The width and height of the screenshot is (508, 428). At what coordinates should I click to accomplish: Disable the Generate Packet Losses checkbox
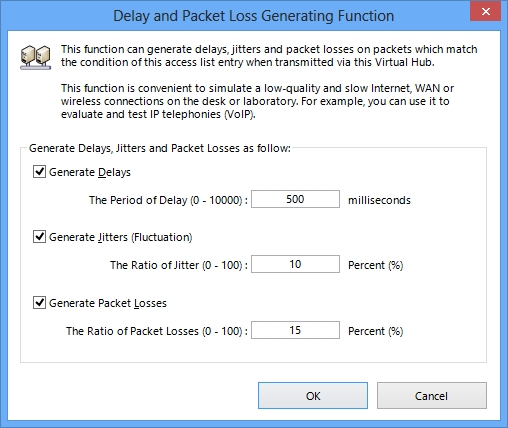point(39,303)
